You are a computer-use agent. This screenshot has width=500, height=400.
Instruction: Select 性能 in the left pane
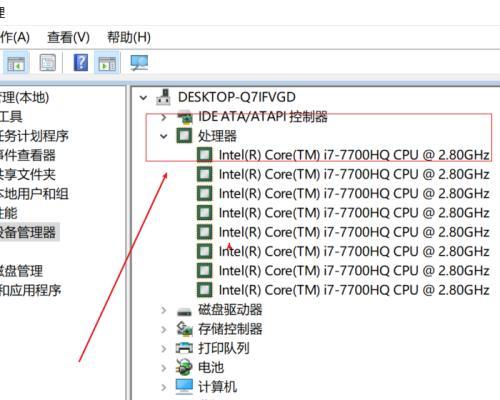pyautogui.click(x=9, y=213)
